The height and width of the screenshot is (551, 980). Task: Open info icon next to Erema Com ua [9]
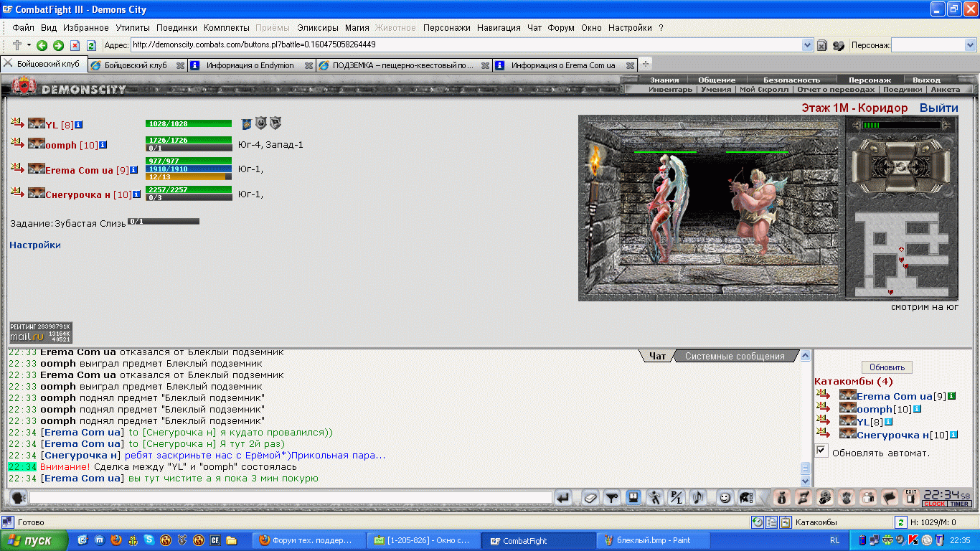click(x=133, y=170)
